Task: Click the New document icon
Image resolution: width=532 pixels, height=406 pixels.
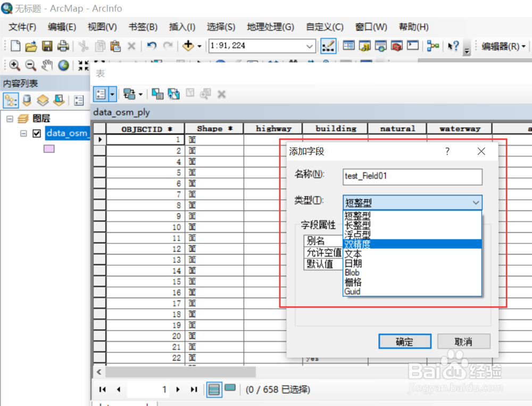Action: [15, 45]
